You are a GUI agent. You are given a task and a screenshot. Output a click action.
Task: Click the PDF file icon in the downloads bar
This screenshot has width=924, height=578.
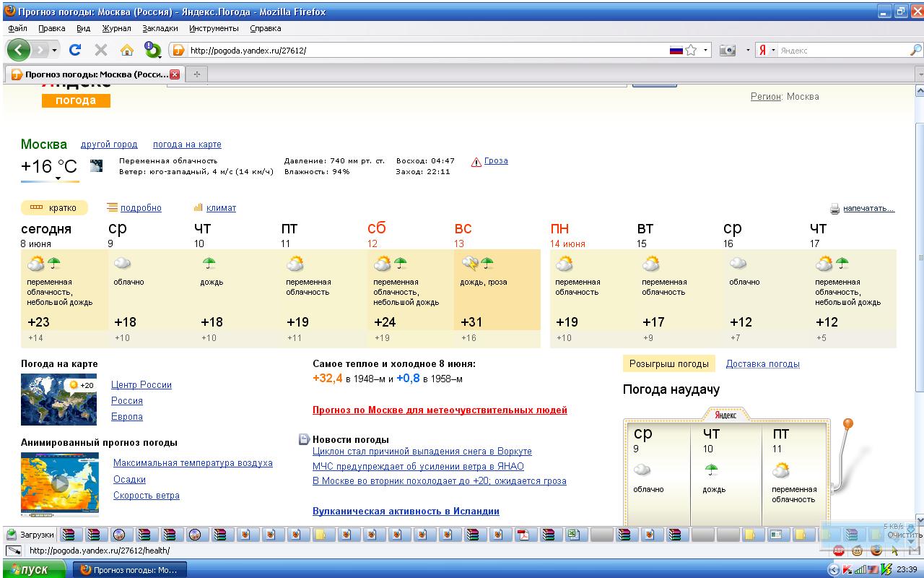click(x=523, y=535)
